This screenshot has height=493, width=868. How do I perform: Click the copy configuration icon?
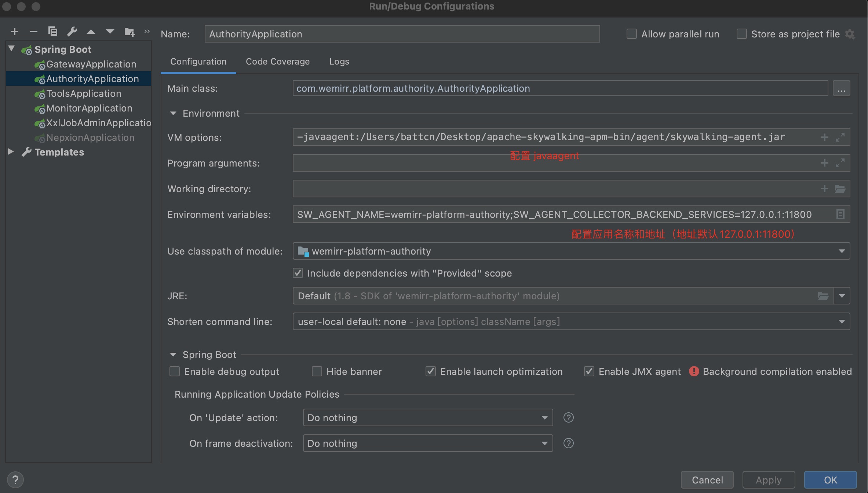53,32
